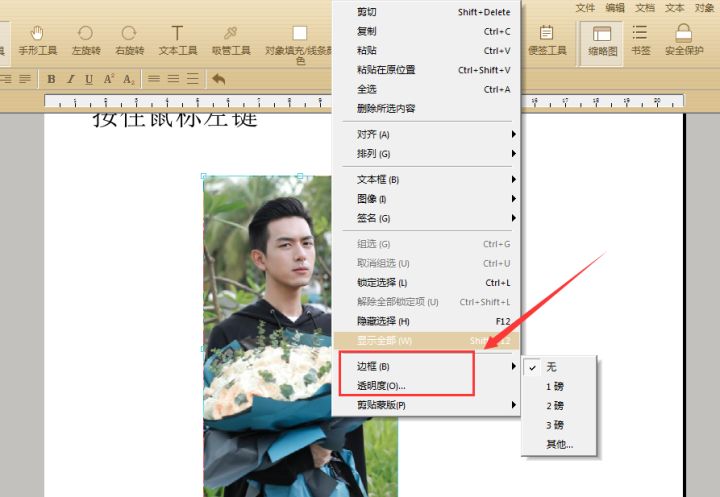Expand the 文本框 (B) submenu
Image resolution: width=720 pixels, height=497 pixels.
pos(427,179)
